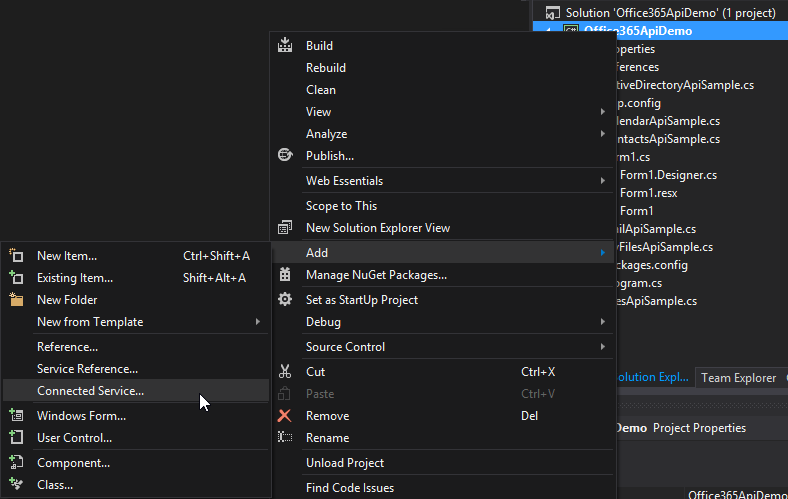Screen dimensions: 788x499
Task: Expand the Analyze submenu arrow
Action: click(602, 134)
